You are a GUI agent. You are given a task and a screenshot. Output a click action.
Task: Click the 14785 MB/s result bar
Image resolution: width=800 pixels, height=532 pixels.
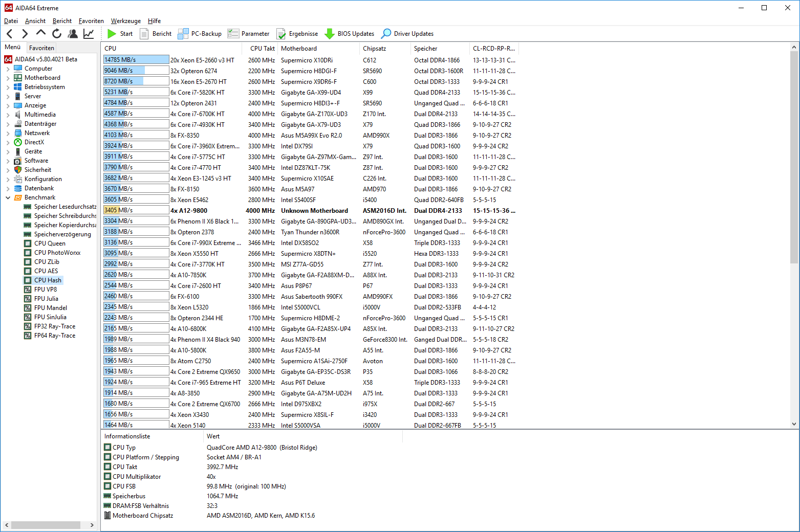coord(136,60)
